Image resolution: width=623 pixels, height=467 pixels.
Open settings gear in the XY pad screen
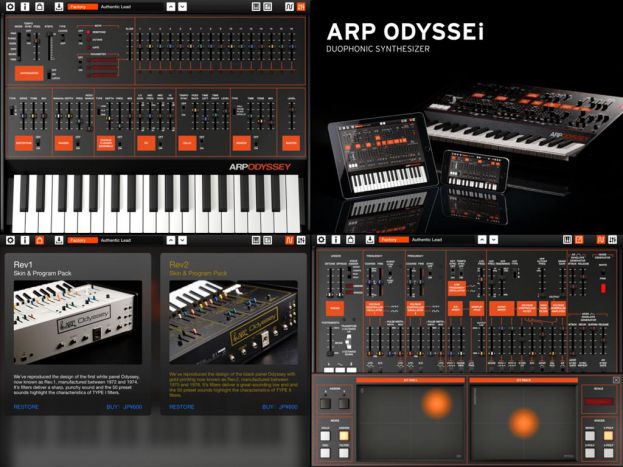tap(321, 239)
